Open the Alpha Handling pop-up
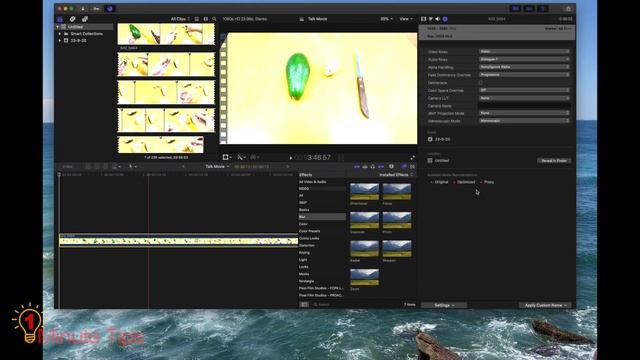 coord(524,67)
